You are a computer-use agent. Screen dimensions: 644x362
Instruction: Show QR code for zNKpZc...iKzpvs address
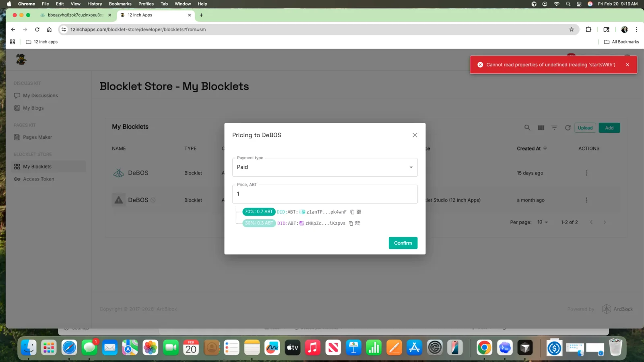(357, 223)
